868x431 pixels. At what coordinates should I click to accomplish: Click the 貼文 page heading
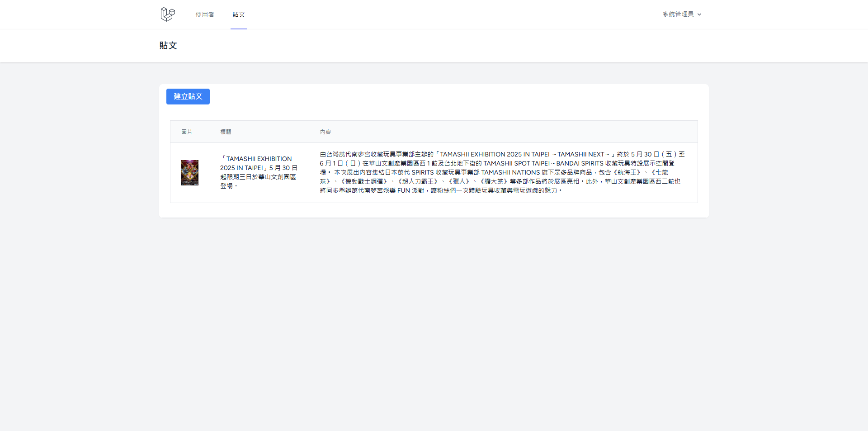168,46
